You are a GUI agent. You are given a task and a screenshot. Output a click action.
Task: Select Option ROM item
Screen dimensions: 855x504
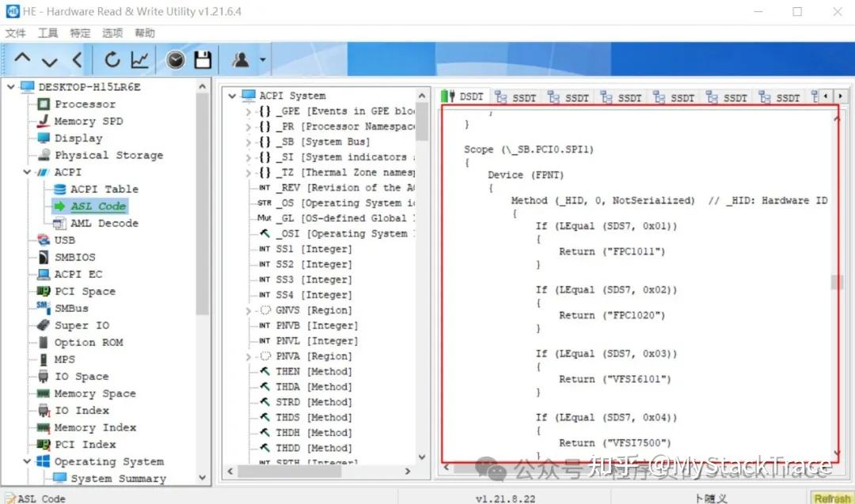coord(89,343)
